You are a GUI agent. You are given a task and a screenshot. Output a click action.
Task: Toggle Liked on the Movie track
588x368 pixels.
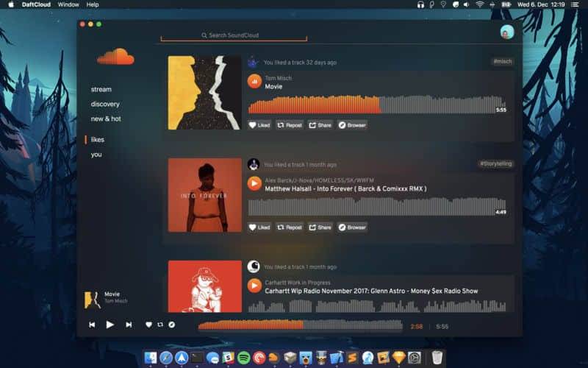(259, 125)
